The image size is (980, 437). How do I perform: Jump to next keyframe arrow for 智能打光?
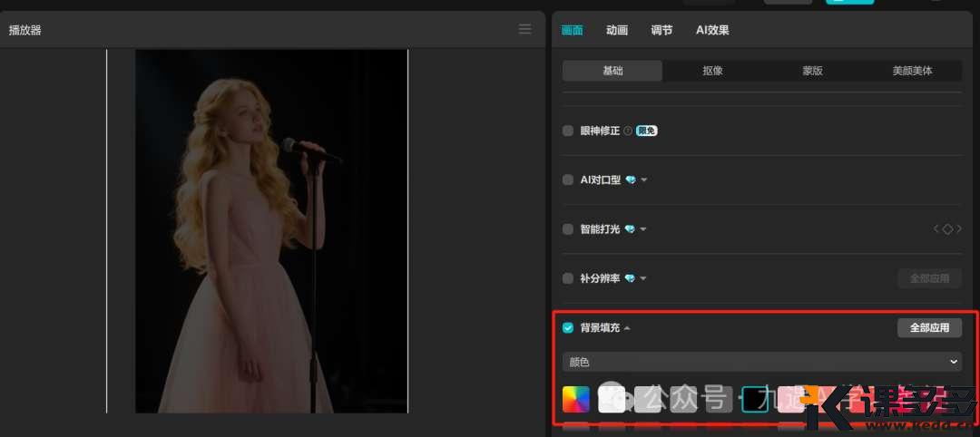959,229
